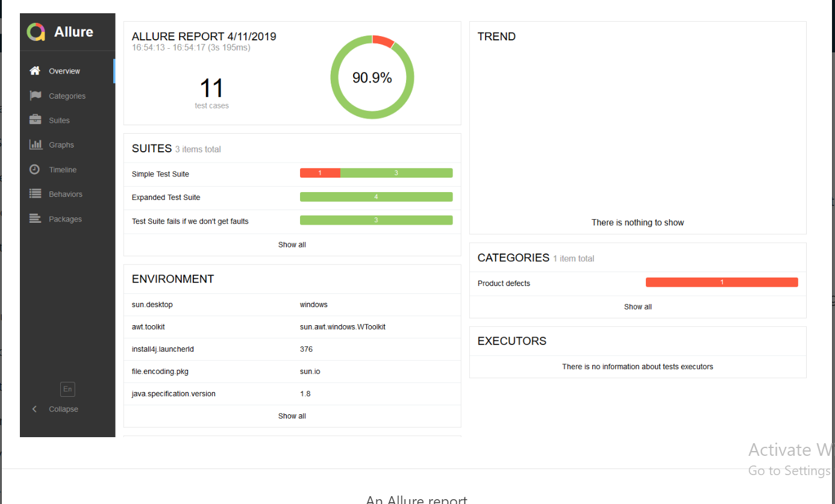Show all categories
The height and width of the screenshot is (504, 835).
click(x=638, y=306)
